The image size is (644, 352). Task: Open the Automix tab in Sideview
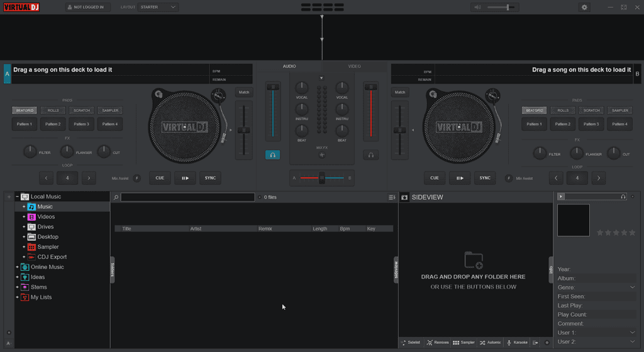[491, 343]
